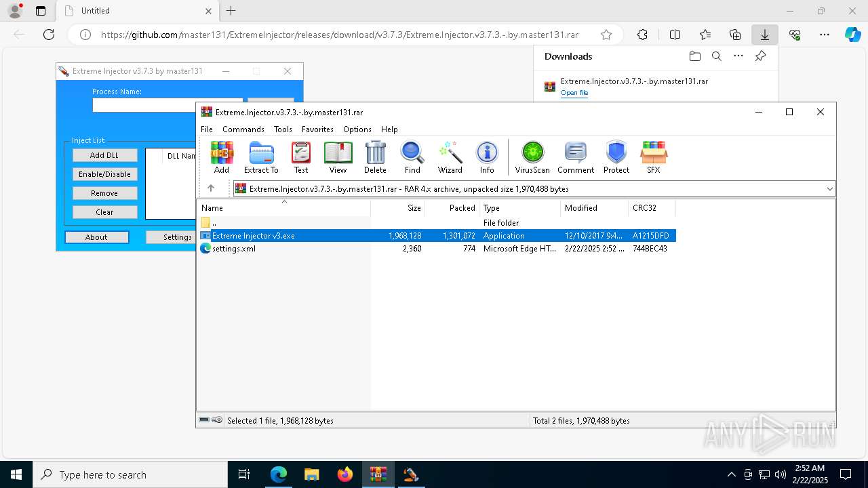The width and height of the screenshot is (868, 488).
Task: Sort by the Modified column header
Action: click(595, 208)
